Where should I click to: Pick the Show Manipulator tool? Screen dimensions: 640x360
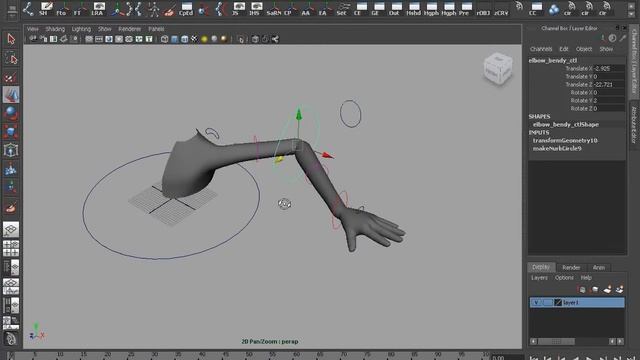pos(11,187)
